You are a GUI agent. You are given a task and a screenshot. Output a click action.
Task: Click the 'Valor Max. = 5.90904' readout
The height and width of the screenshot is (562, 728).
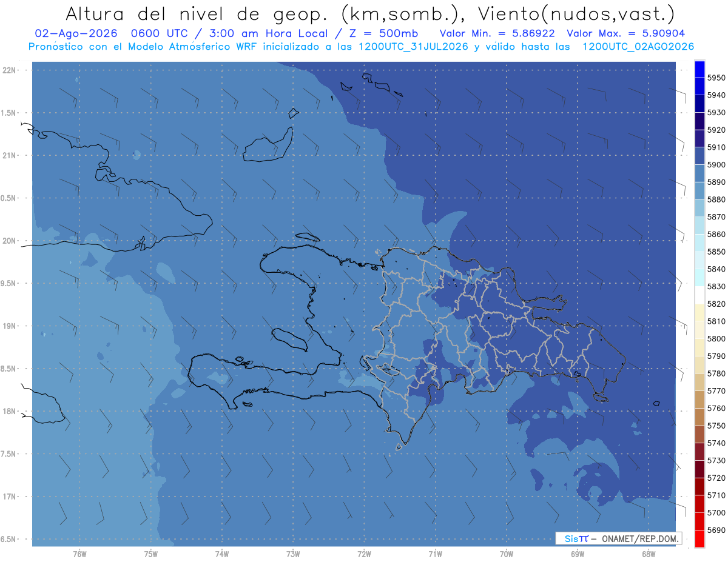[625, 33]
